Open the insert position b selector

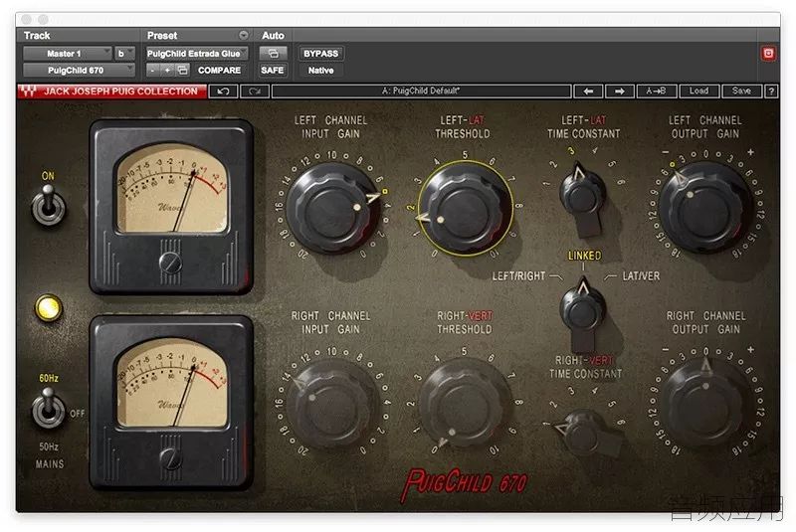pos(124,54)
